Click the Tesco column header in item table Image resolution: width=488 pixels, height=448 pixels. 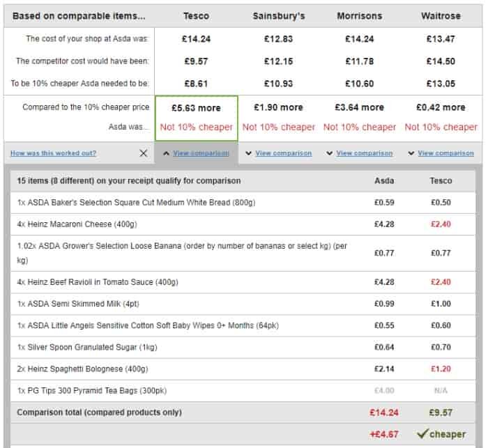coord(441,180)
